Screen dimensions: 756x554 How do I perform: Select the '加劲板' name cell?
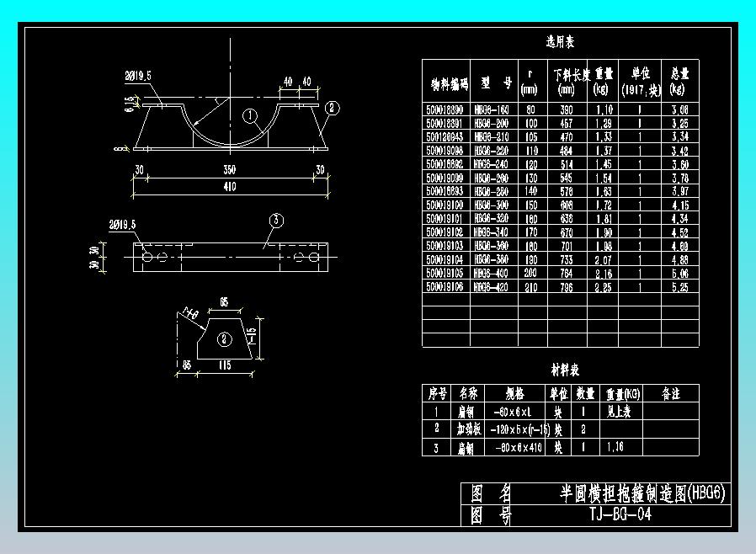[x=469, y=429]
